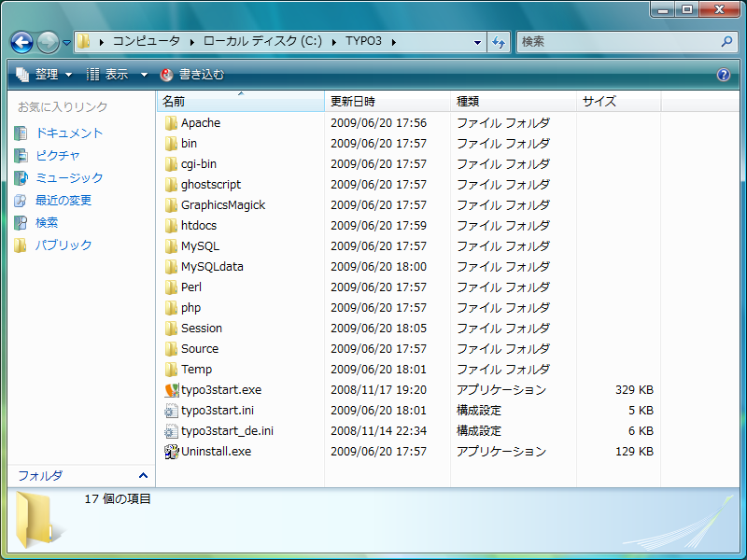Select ローカル ディスク (C:) breadcrumb
The height and width of the screenshot is (560, 747).
point(262,41)
